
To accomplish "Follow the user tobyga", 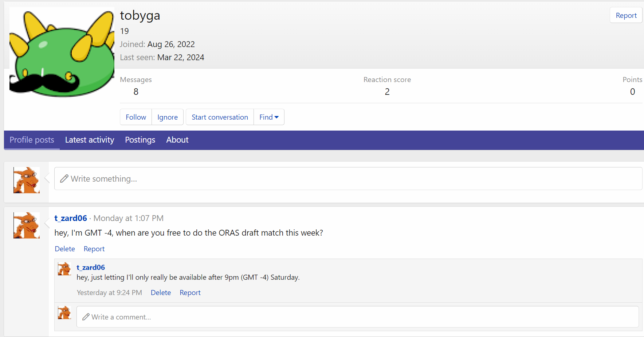I will click(x=136, y=117).
